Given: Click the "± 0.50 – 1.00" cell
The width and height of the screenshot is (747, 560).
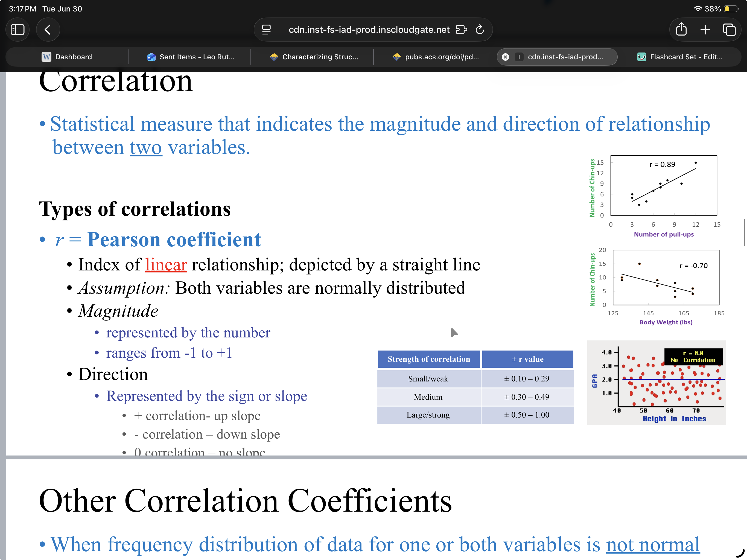Looking at the screenshot, I should click(527, 415).
